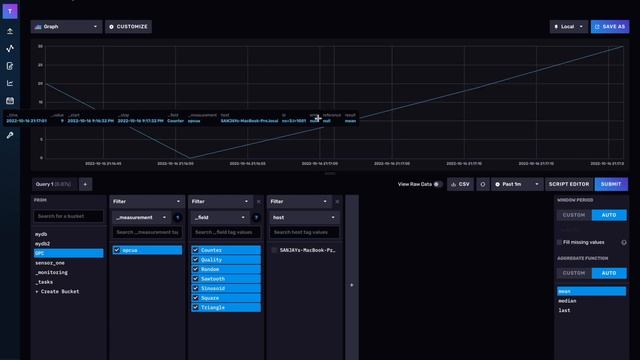Select the _monitoring bucket
This screenshot has height=360, width=640.
tap(69, 272)
